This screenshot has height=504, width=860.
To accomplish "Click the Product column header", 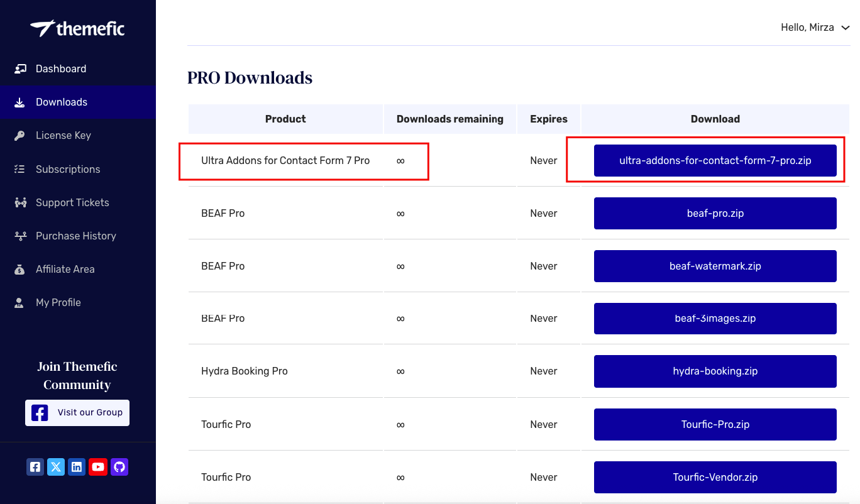I will point(285,119).
